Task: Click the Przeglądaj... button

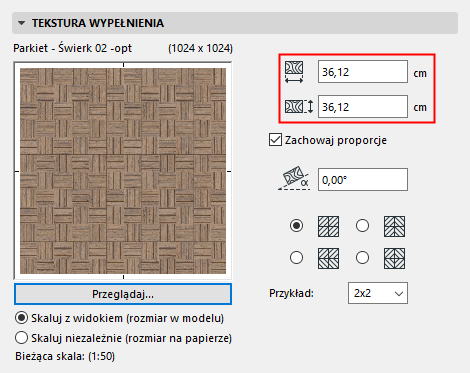Action: click(x=123, y=294)
